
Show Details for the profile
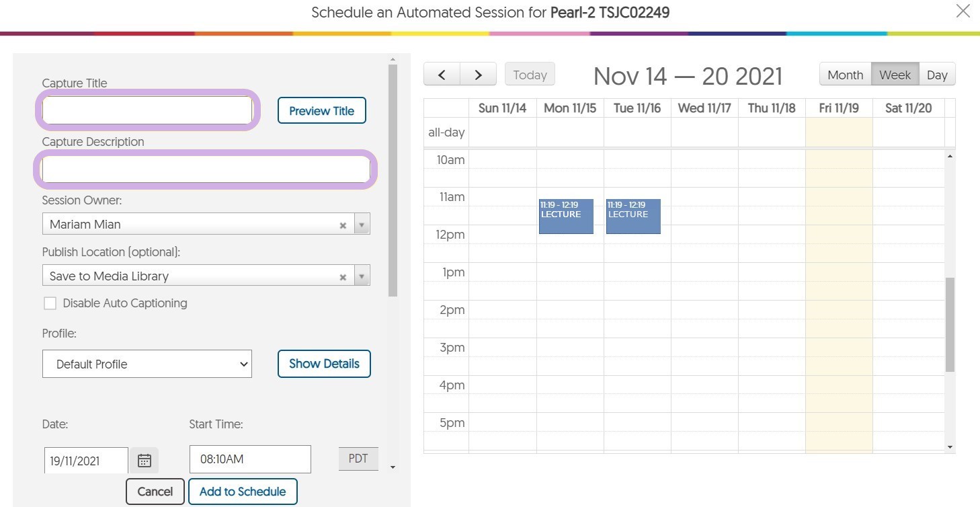click(x=324, y=364)
